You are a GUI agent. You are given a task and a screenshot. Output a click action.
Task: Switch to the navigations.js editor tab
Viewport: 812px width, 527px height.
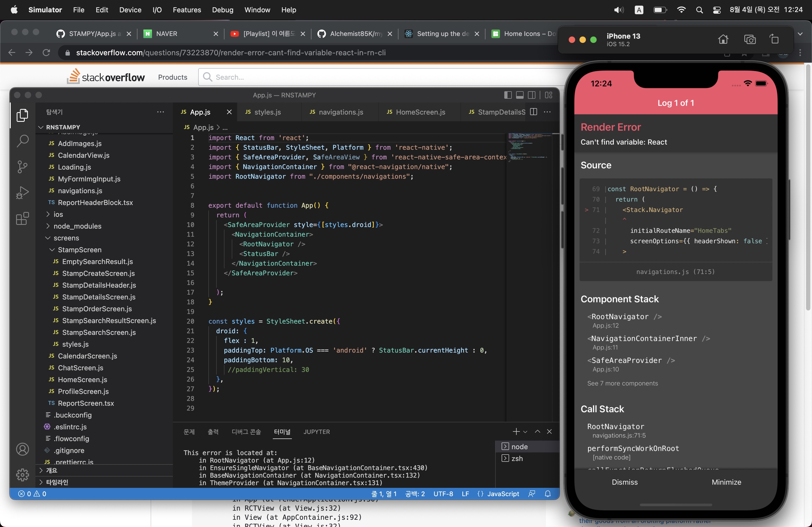point(340,112)
